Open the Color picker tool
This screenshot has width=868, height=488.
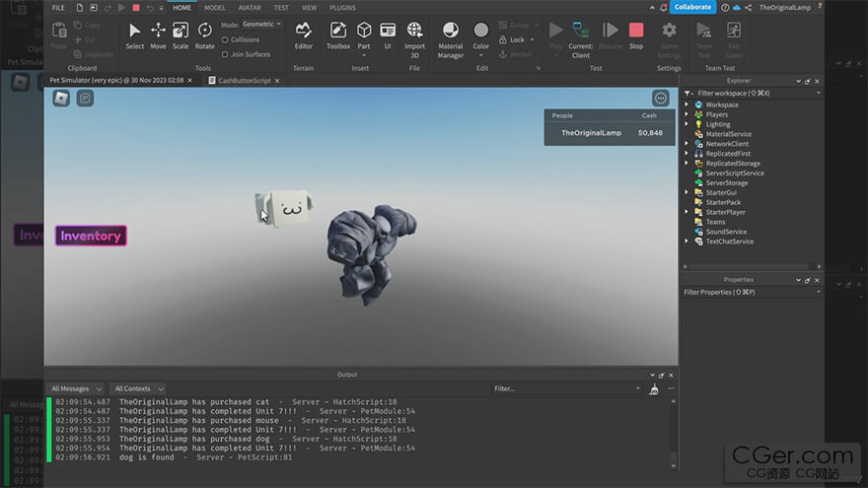(481, 38)
